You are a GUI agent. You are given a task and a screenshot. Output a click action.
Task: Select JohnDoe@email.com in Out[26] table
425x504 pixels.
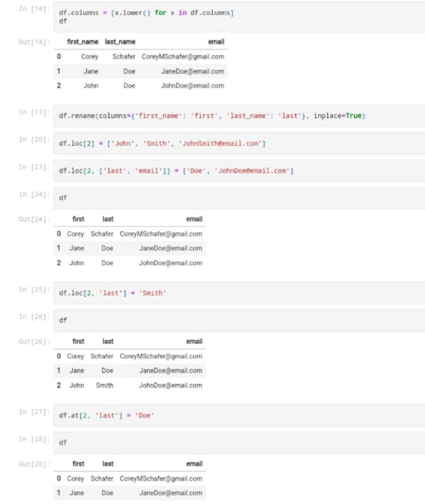pyautogui.click(x=171, y=385)
